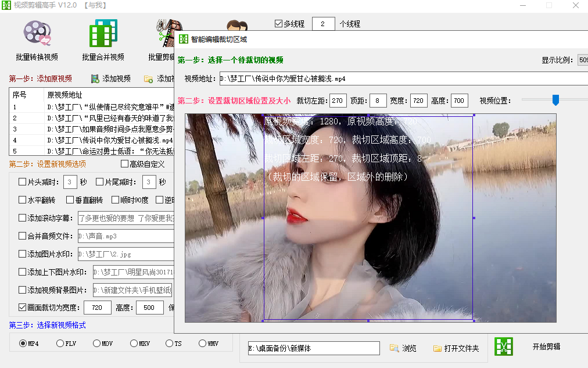
Task: Select the FLV format radio button
Action: pos(60,343)
